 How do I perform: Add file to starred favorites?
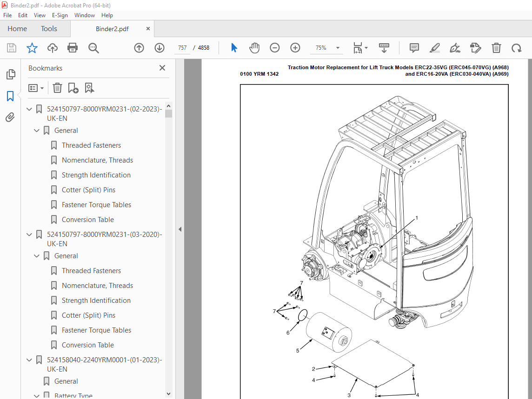click(32, 48)
